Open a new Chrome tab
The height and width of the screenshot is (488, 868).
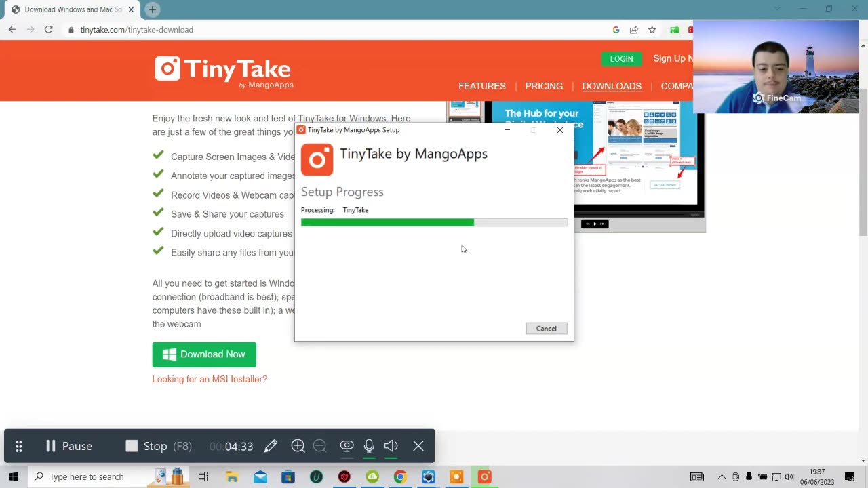click(x=153, y=9)
